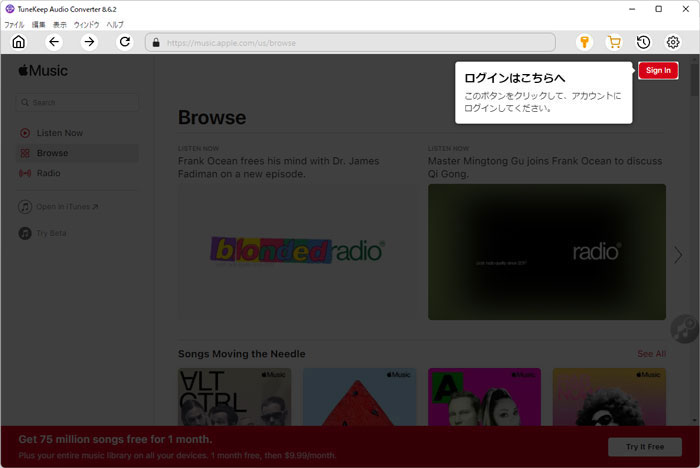
Task: Click Open in iTunes link
Action: [x=67, y=207]
